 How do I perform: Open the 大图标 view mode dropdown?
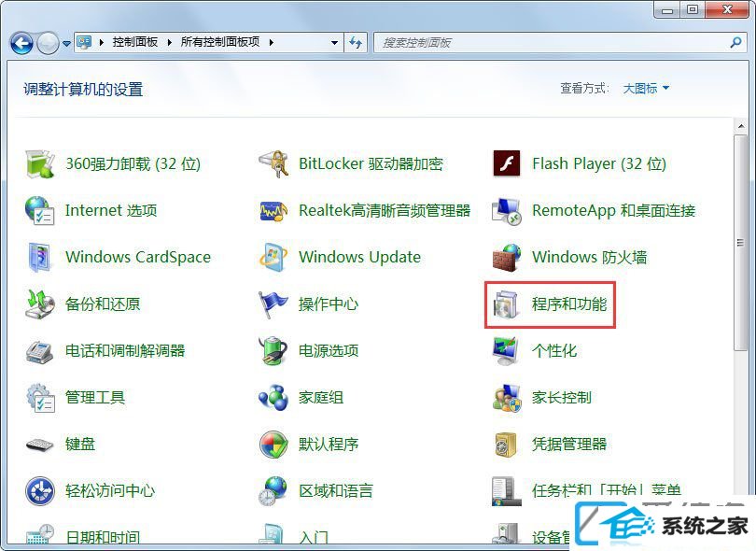pos(646,89)
